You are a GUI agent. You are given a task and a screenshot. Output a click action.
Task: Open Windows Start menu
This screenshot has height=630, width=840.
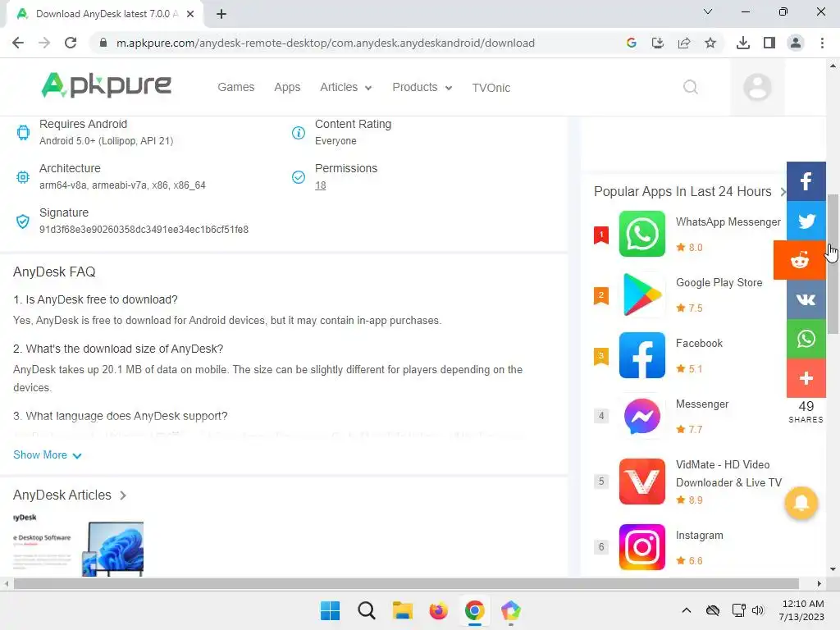[330, 610]
